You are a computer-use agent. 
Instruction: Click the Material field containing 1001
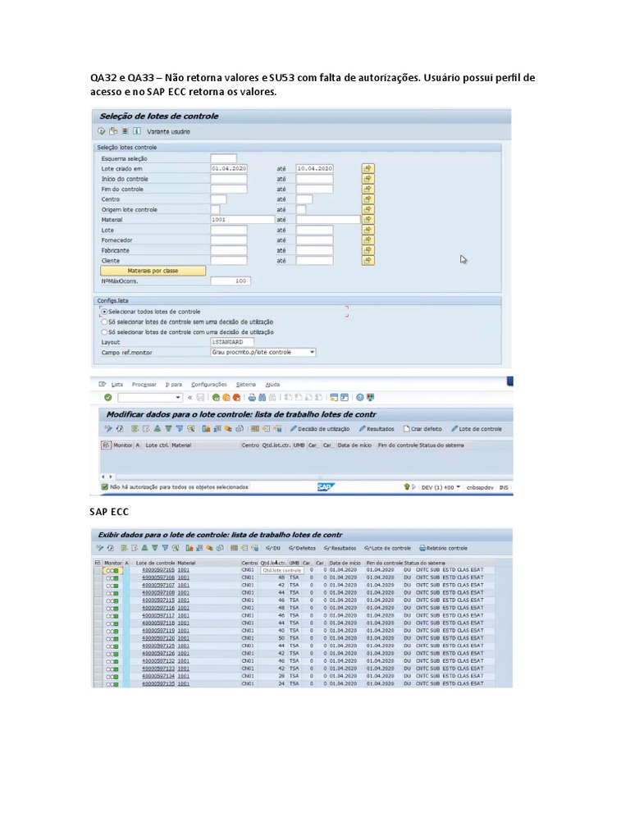(242, 220)
